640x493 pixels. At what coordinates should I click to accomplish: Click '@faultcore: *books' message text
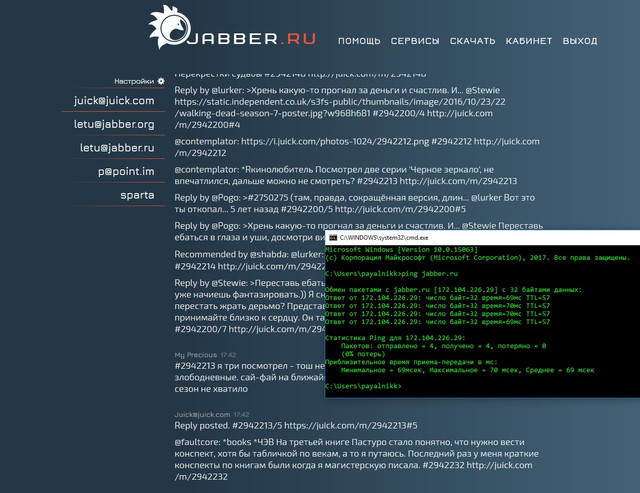[356, 459]
